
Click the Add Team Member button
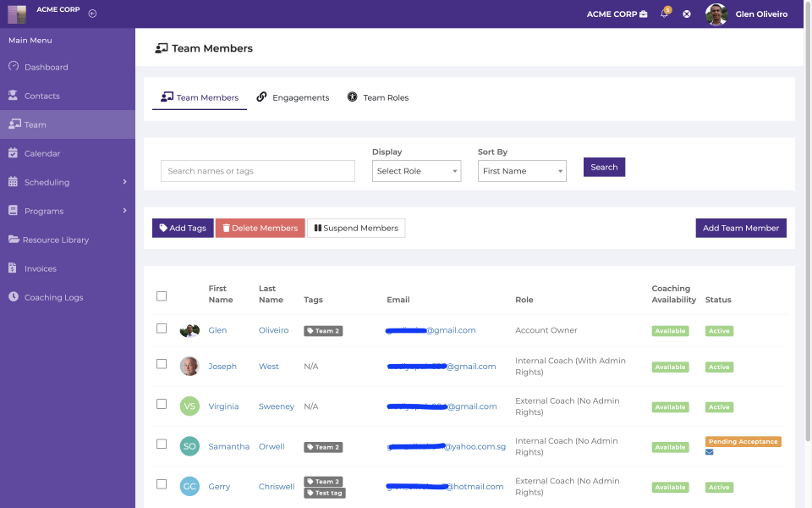[741, 228]
